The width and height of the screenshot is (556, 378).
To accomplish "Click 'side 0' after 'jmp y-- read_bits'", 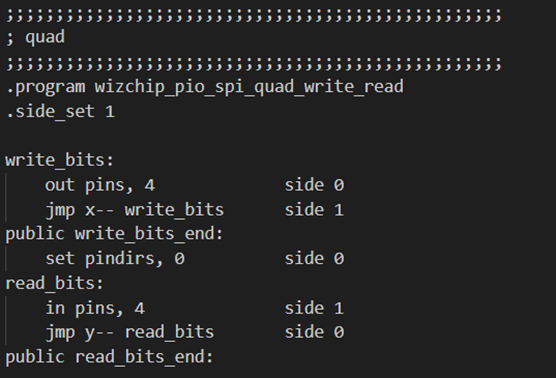I will (315, 333).
